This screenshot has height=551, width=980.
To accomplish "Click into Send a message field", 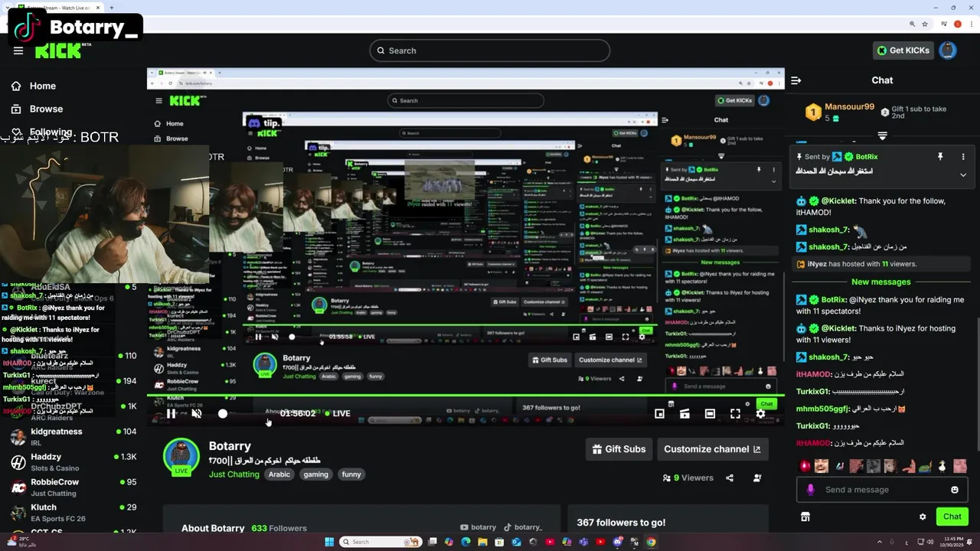I will tap(881, 490).
